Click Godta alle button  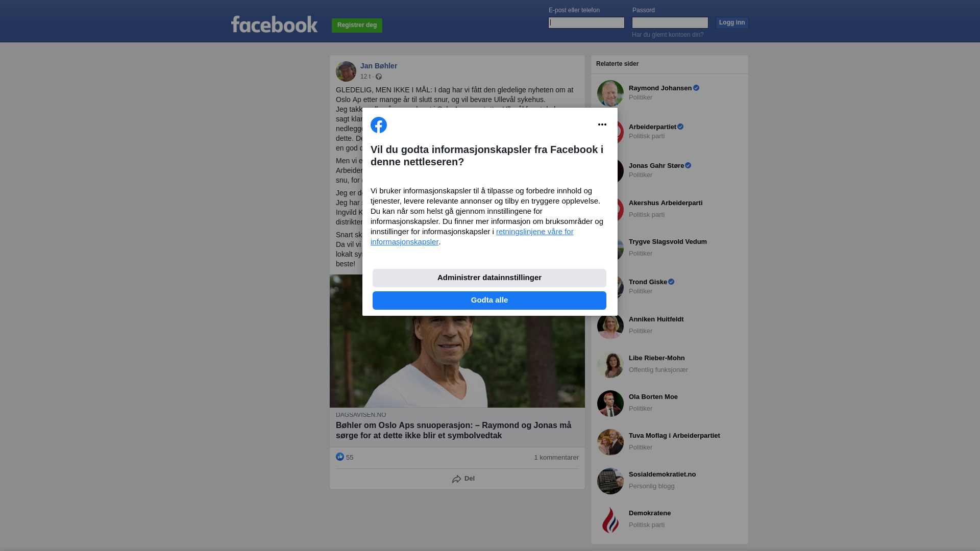click(489, 300)
